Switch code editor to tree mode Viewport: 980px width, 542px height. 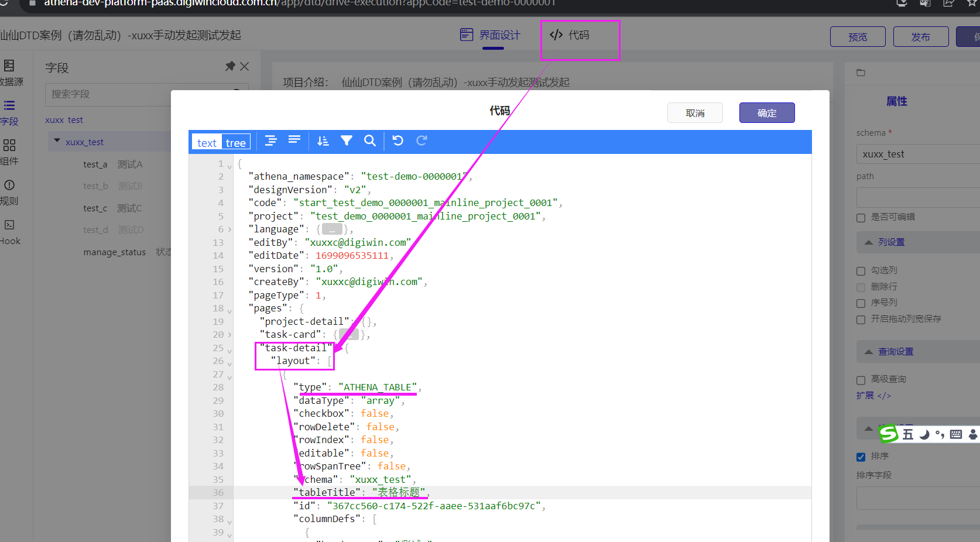[236, 142]
